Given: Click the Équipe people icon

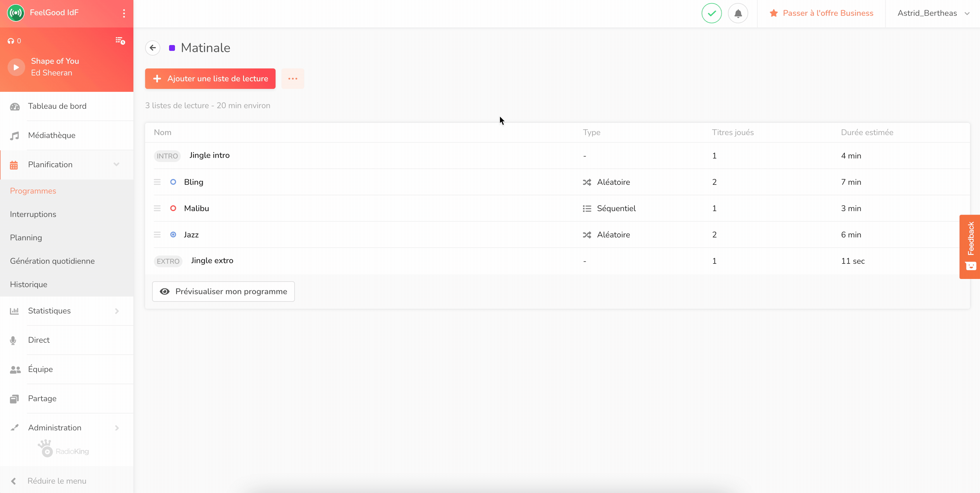Looking at the screenshot, I should [15, 369].
